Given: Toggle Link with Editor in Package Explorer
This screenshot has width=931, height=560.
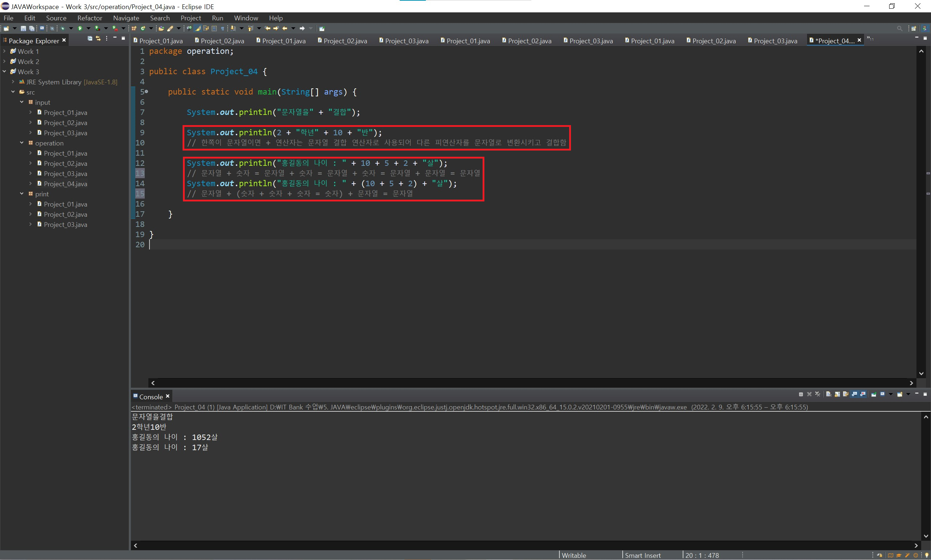Looking at the screenshot, I should (98, 39).
